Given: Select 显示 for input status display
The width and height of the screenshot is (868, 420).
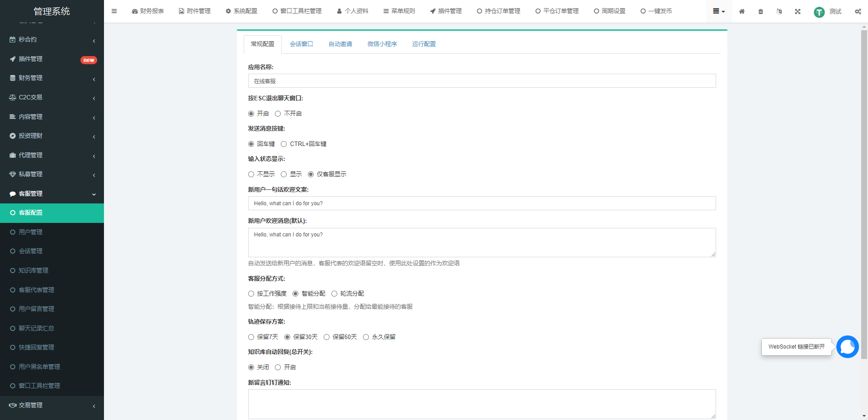Looking at the screenshot, I should pyautogui.click(x=283, y=175).
